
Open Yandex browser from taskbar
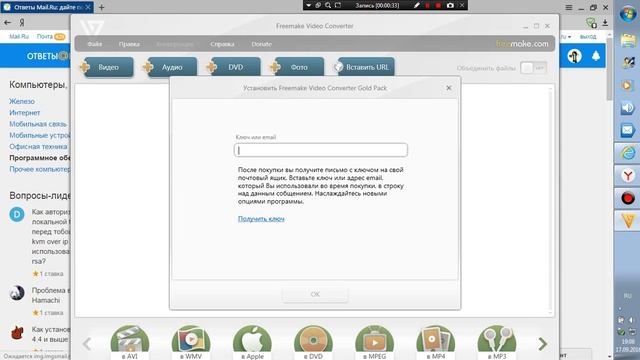tap(627, 176)
